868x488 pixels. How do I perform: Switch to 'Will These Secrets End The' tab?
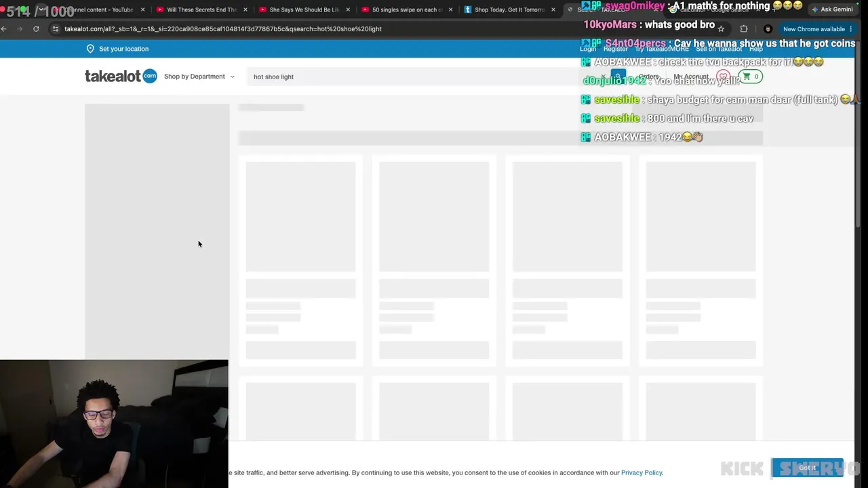pos(201,10)
